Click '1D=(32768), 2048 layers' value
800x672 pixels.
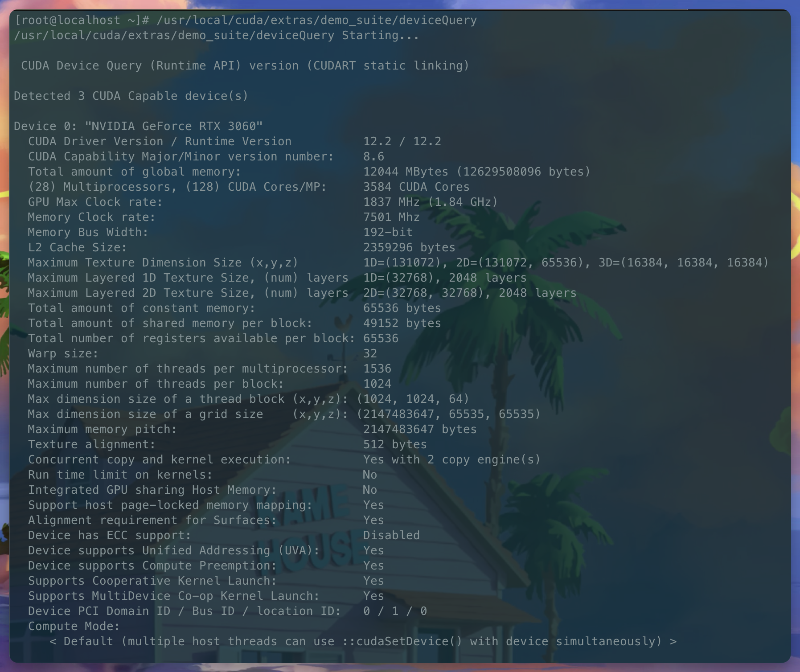(x=445, y=278)
